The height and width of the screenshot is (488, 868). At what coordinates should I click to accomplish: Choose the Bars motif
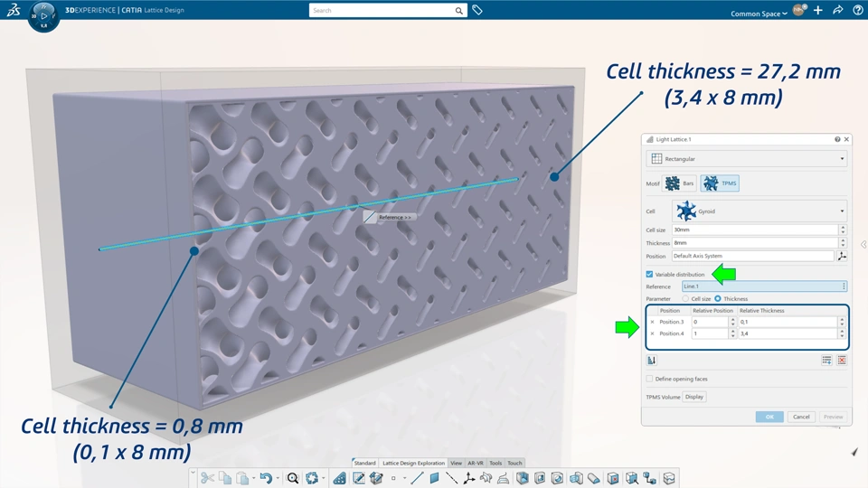[x=680, y=183]
